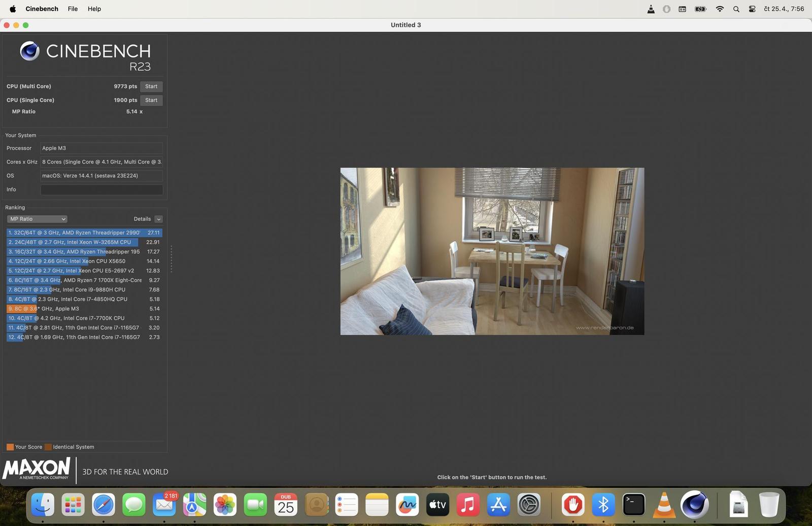
Task: Open Music from the Dock
Action: point(468,505)
